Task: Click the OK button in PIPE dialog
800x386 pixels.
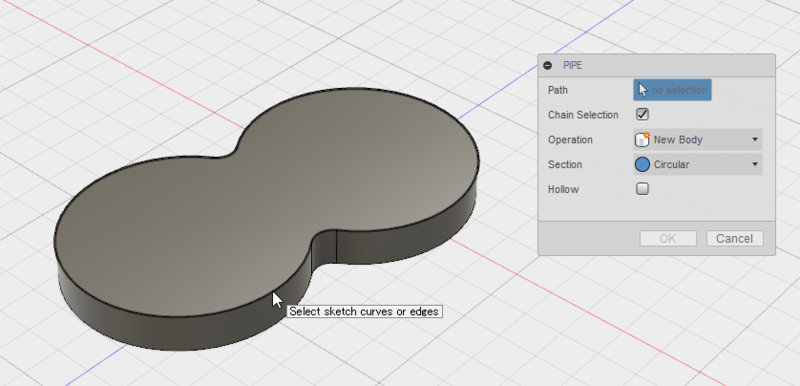Action: 668,239
